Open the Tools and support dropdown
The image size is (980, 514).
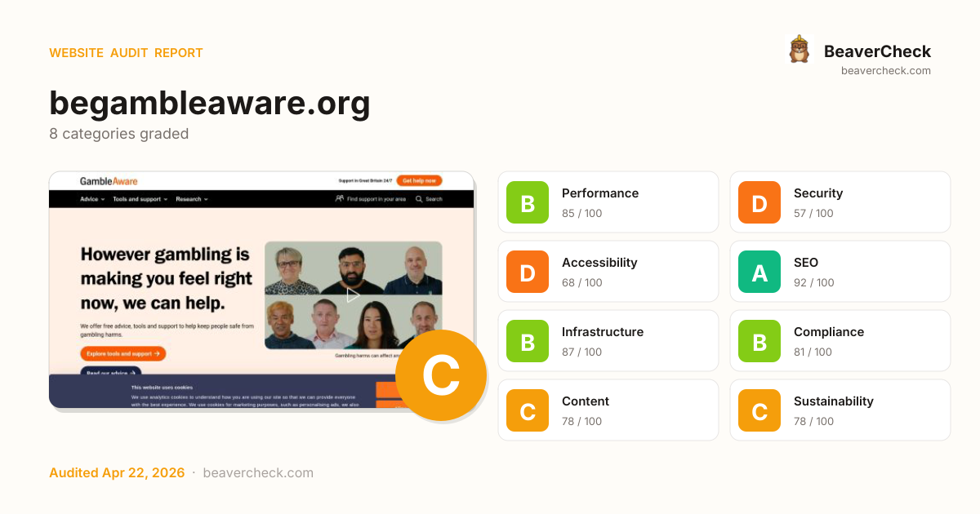click(140, 199)
